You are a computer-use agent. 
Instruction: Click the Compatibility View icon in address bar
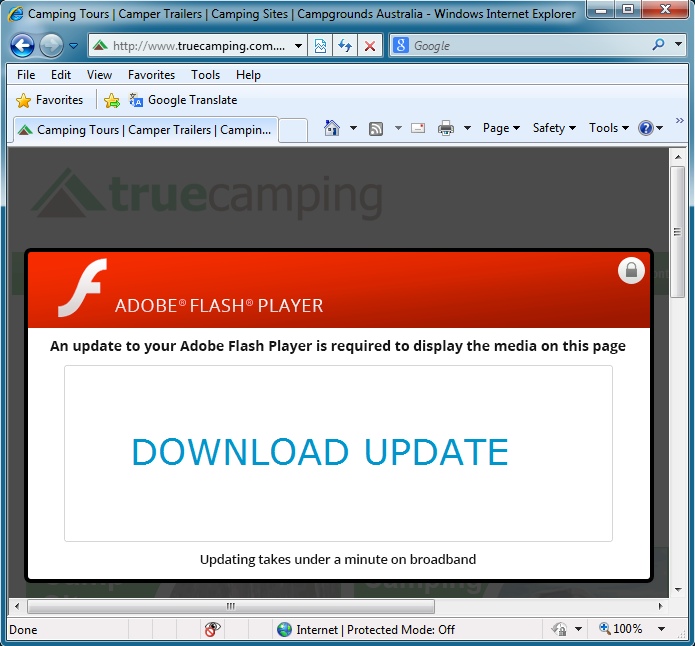pyautogui.click(x=320, y=46)
